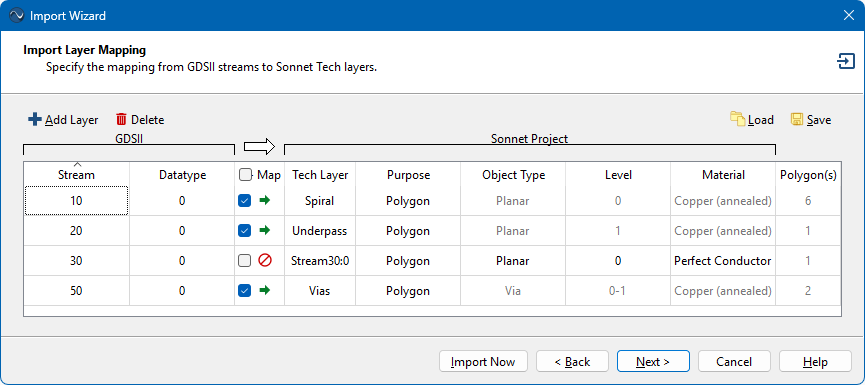Screen dimensions: 865x385
Task: Click the exit icon at header right
Action: 846,61
